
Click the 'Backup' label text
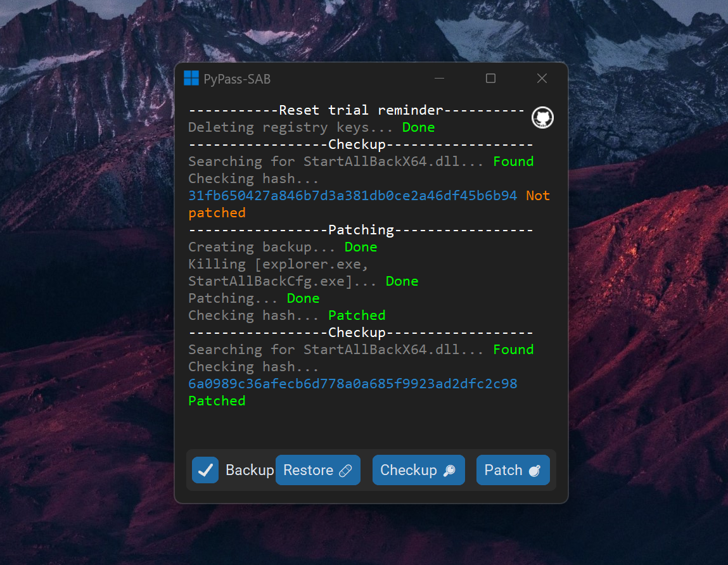250,470
